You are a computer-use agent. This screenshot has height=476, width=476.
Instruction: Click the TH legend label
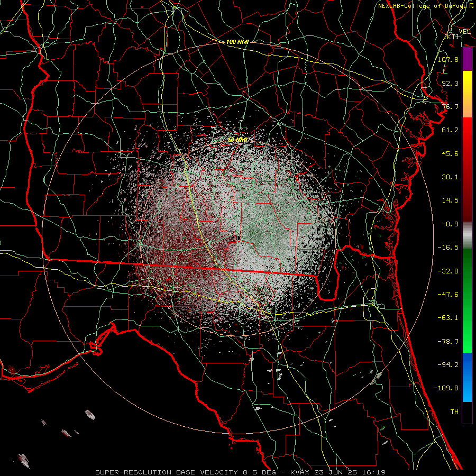pyautogui.click(x=454, y=412)
